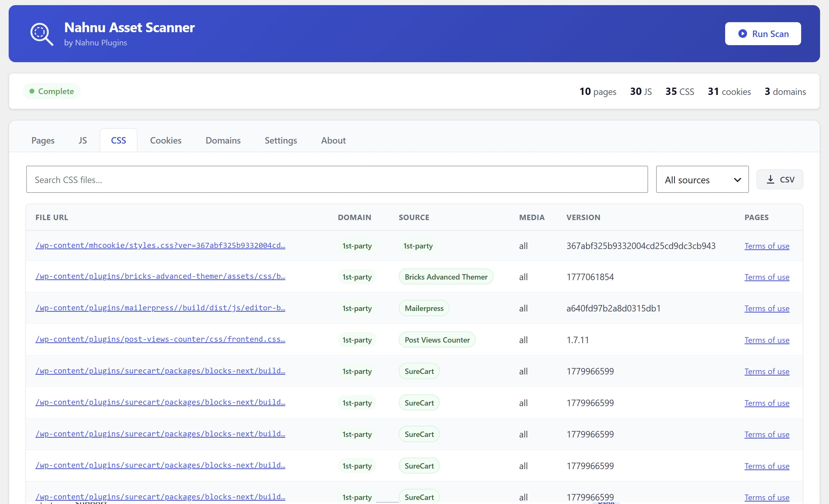Focus the Search CSS files field
The image size is (829, 504).
(337, 179)
